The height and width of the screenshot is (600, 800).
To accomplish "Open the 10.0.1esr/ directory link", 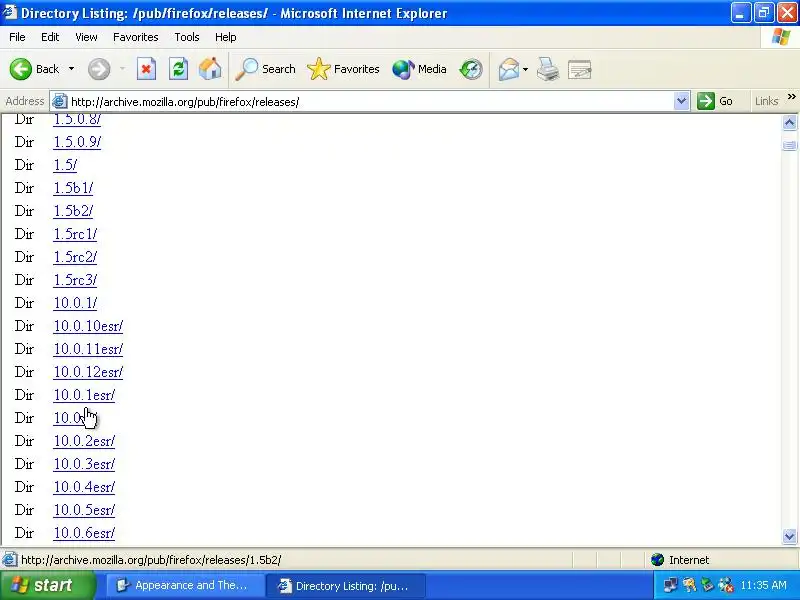I will 84,395.
